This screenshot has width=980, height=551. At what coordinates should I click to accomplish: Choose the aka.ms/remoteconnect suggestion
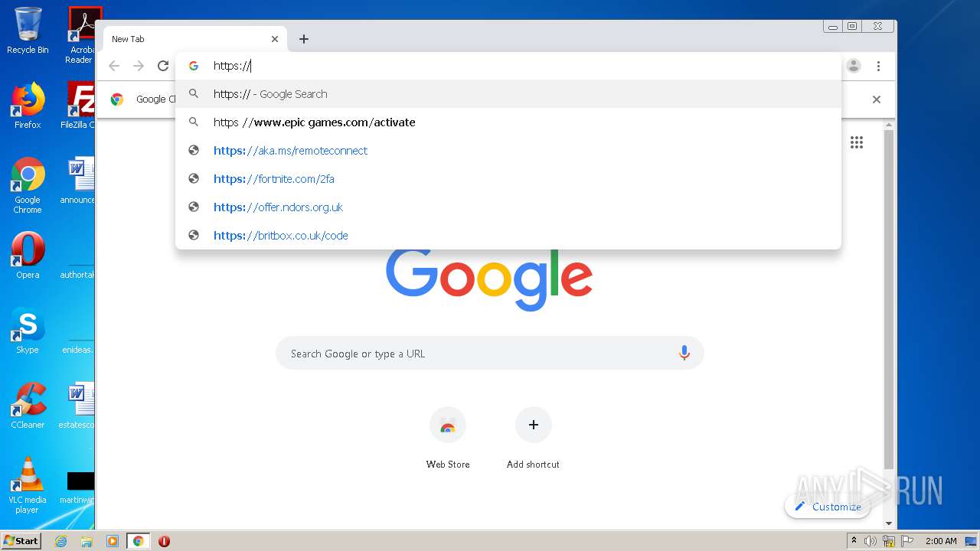[x=508, y=151]
